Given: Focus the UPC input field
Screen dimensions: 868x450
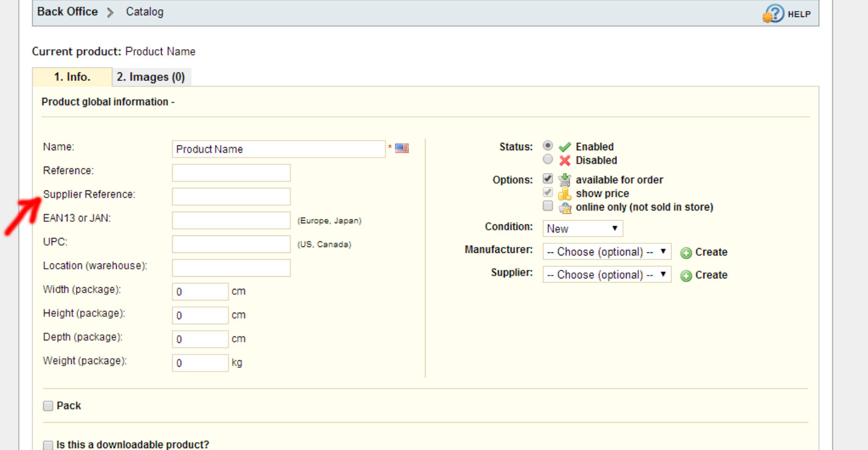Looking at the screenshot, I should click(231, 244).
